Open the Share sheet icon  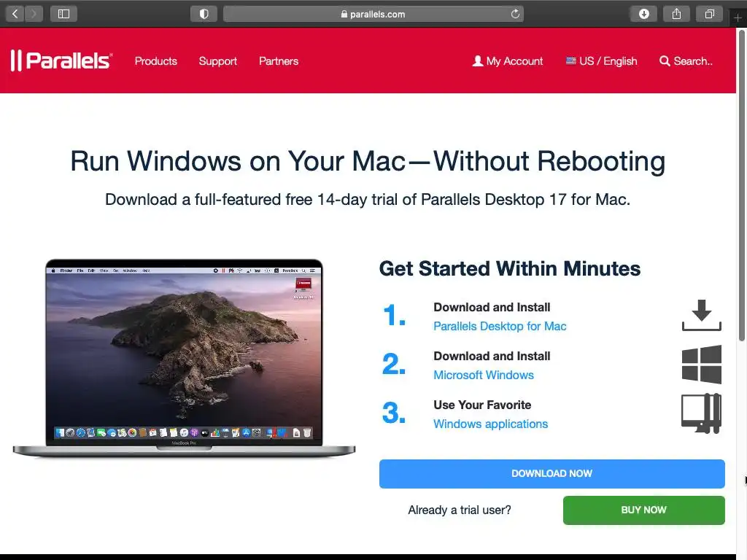pos(676,14)
